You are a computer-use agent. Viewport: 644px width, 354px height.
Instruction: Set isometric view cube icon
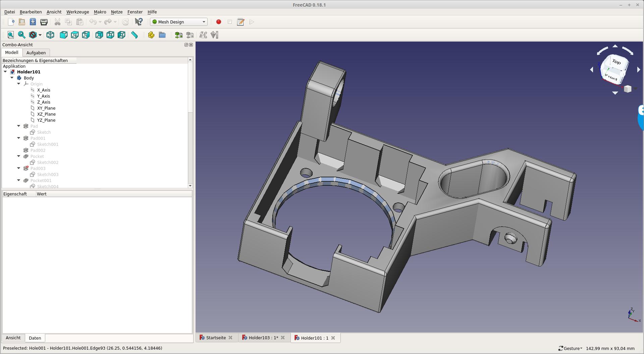click(50, 35)
